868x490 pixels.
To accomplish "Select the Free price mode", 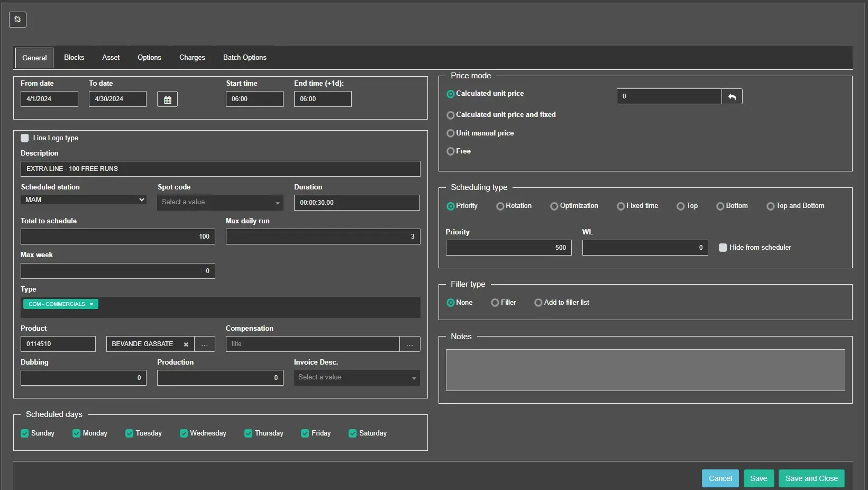I will point(451,151).
